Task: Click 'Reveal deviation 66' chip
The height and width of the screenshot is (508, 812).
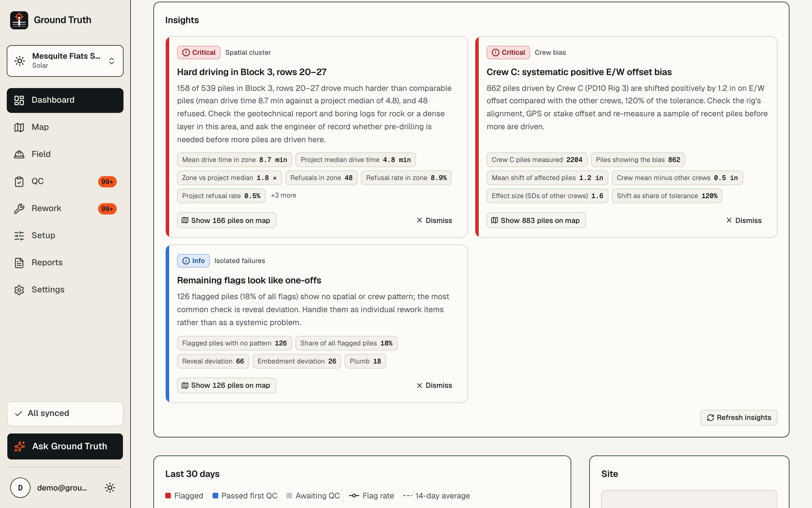Action: [x=213, y=361]
